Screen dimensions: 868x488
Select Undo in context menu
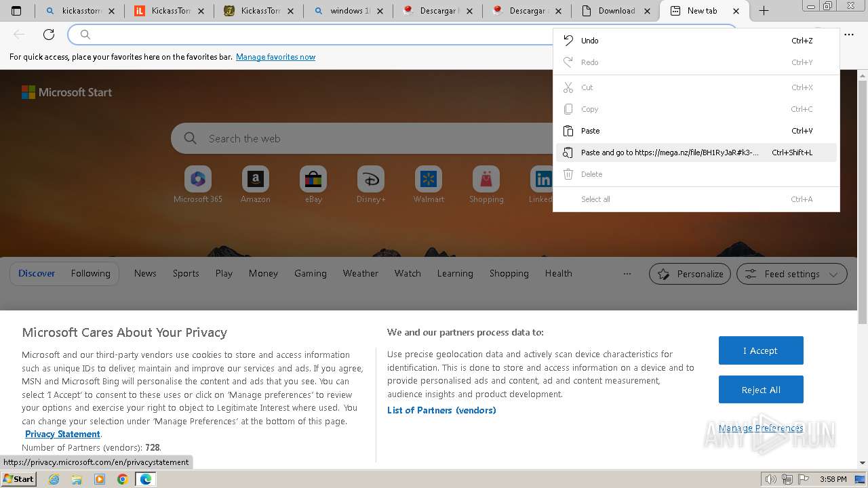click(x=696, y=41)
